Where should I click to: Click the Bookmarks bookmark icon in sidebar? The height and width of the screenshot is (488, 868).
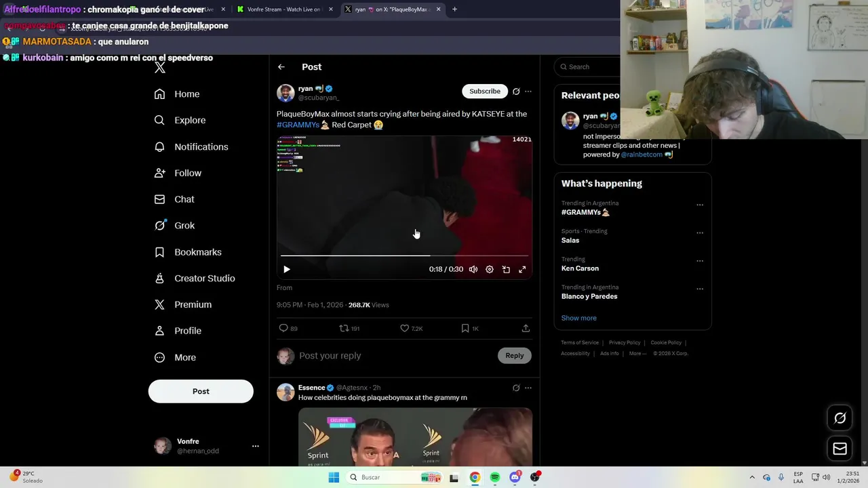(159, 252)
